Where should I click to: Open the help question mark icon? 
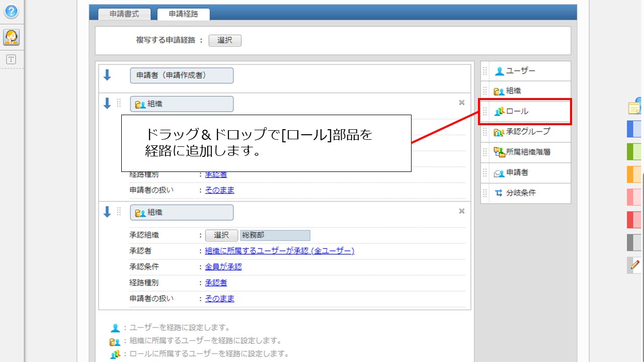(12, 12)
